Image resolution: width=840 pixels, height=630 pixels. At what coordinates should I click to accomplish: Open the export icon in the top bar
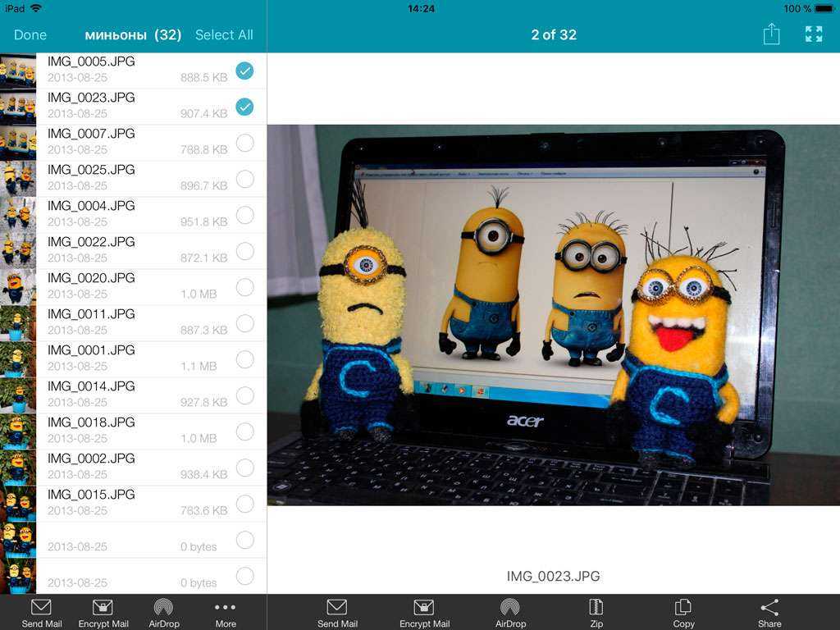point(771,34)
